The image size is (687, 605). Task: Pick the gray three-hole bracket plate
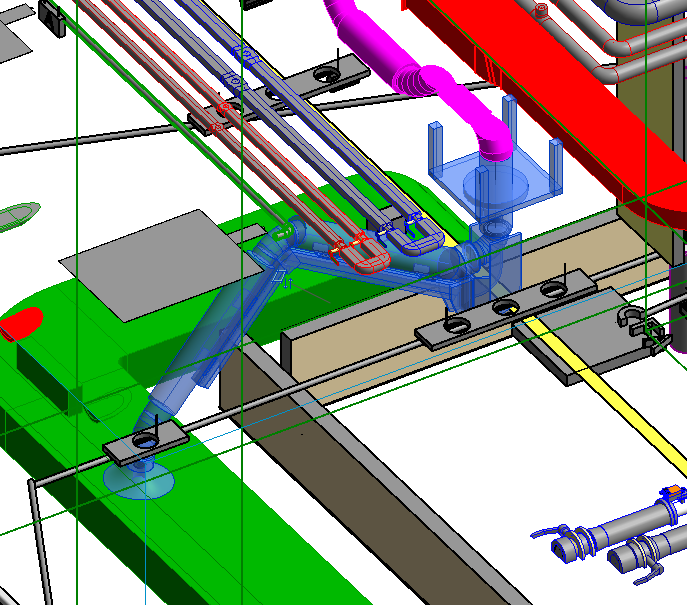(506, 309)
